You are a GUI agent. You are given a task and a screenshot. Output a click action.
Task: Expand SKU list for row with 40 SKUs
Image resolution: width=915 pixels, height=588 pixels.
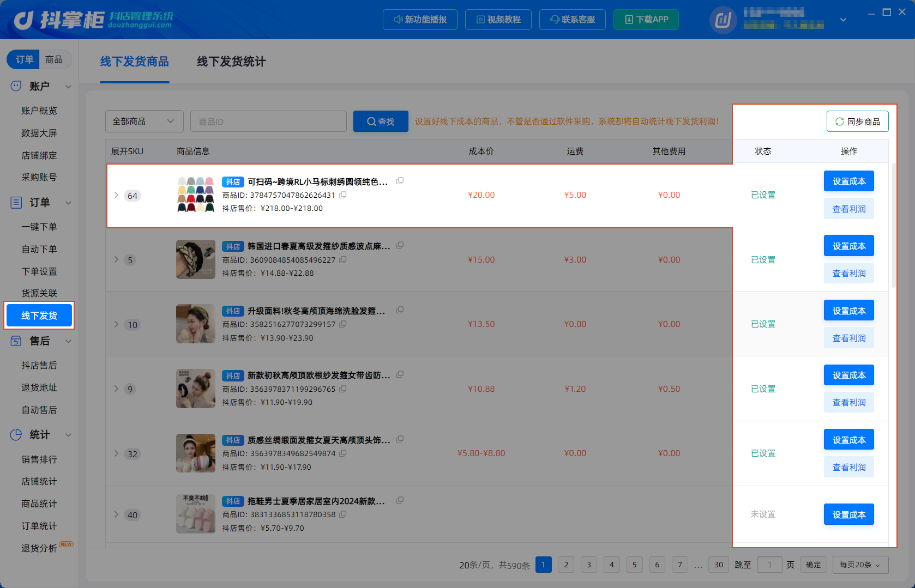[x=116, y=514]
